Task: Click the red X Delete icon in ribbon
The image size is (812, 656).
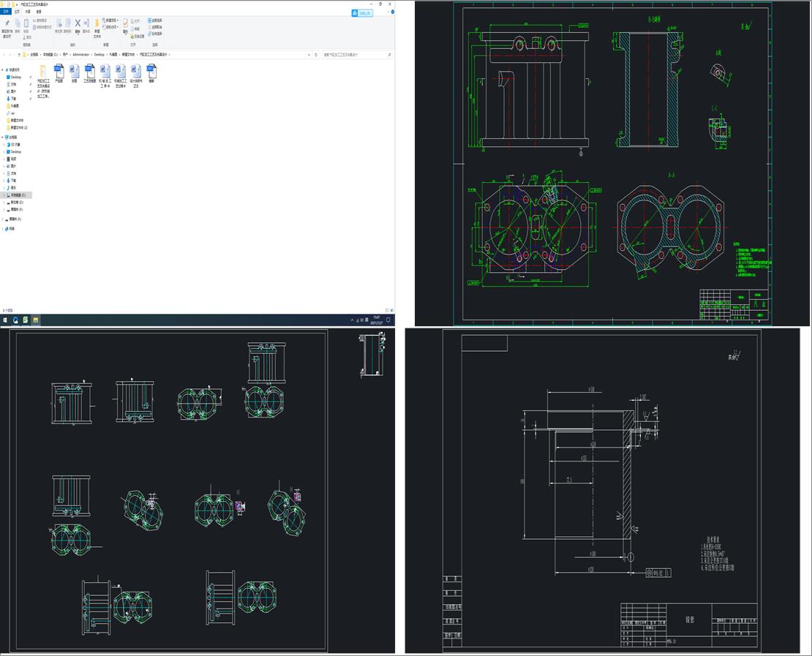Action: pos(78,24)
